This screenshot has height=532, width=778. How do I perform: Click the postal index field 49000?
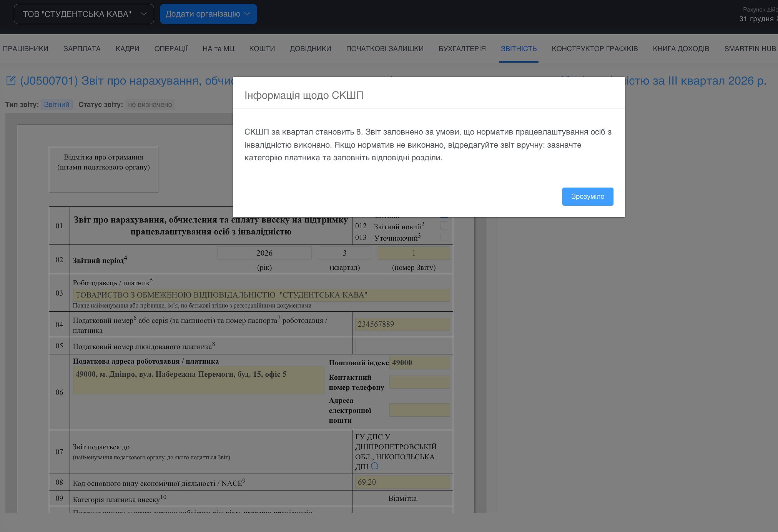coord(419,362)
